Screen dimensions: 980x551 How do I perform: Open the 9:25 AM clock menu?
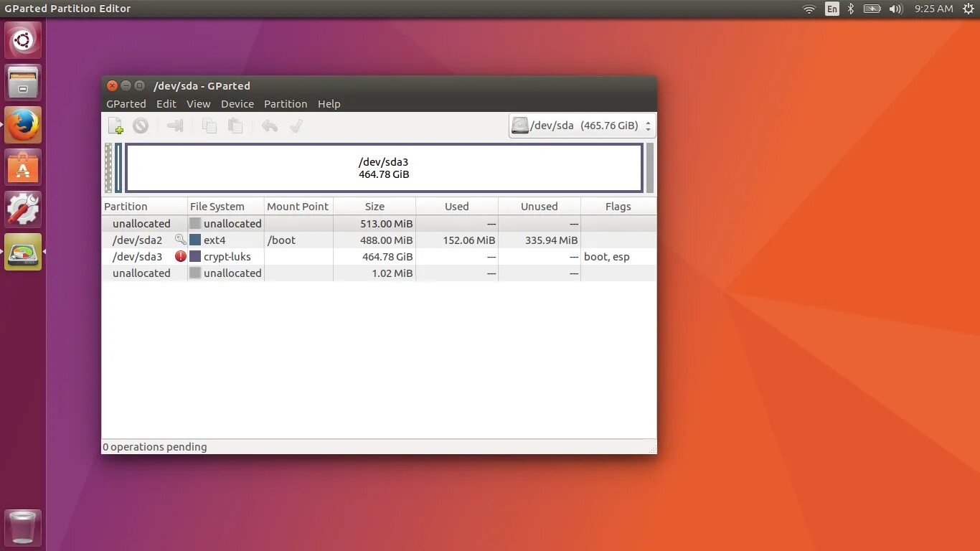933,9
